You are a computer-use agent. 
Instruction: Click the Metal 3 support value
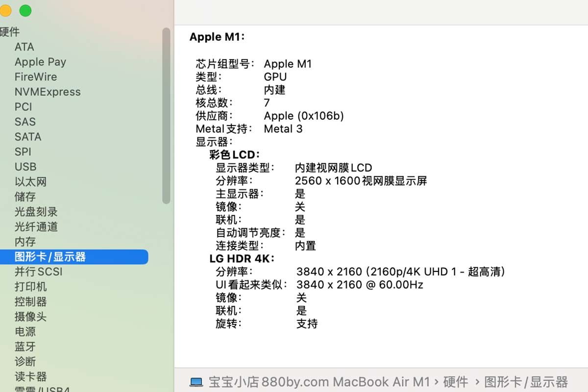click(x=283, y=129)
